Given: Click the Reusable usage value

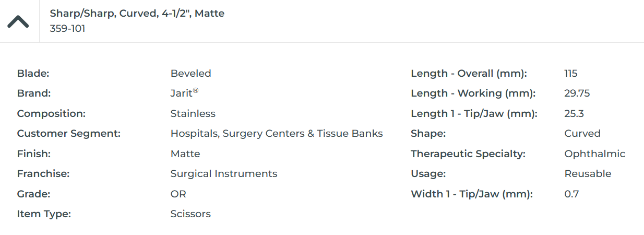Looking at the screenshot, I should tap(588, 174).
